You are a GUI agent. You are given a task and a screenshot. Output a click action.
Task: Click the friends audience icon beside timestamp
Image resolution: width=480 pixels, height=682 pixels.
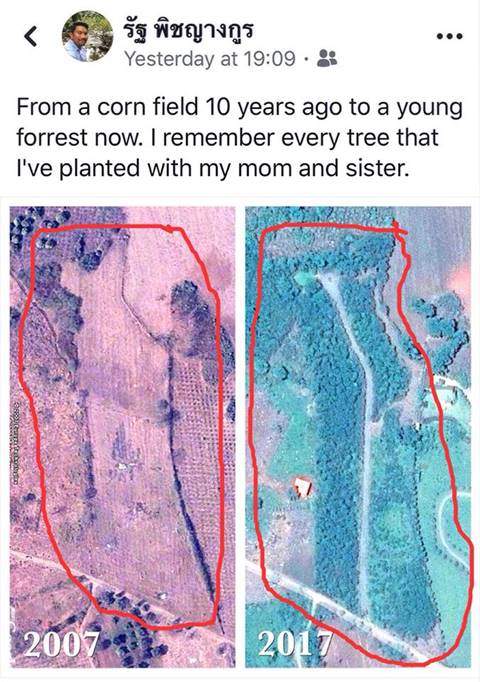pos(327,58)
